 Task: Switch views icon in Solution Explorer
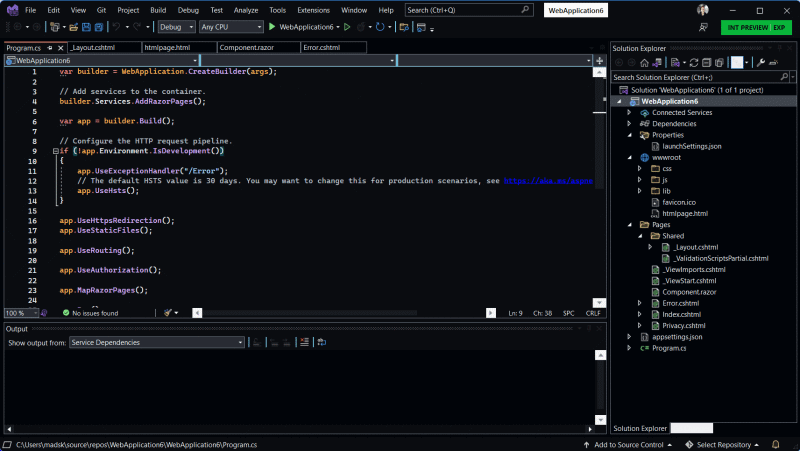coord(657,62)
